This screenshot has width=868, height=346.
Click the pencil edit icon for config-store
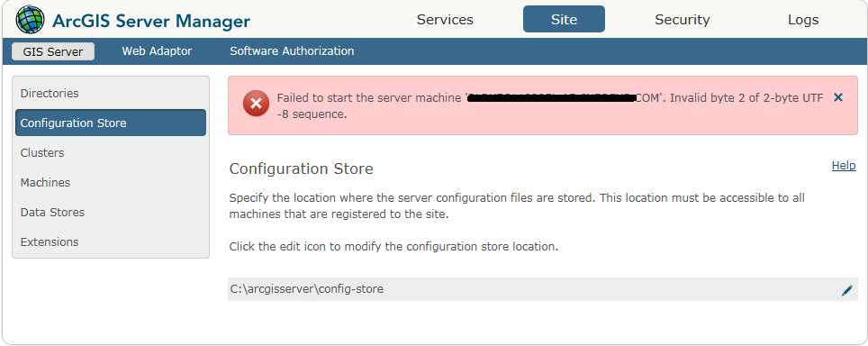pyautogui.click(x=847, y=290)
